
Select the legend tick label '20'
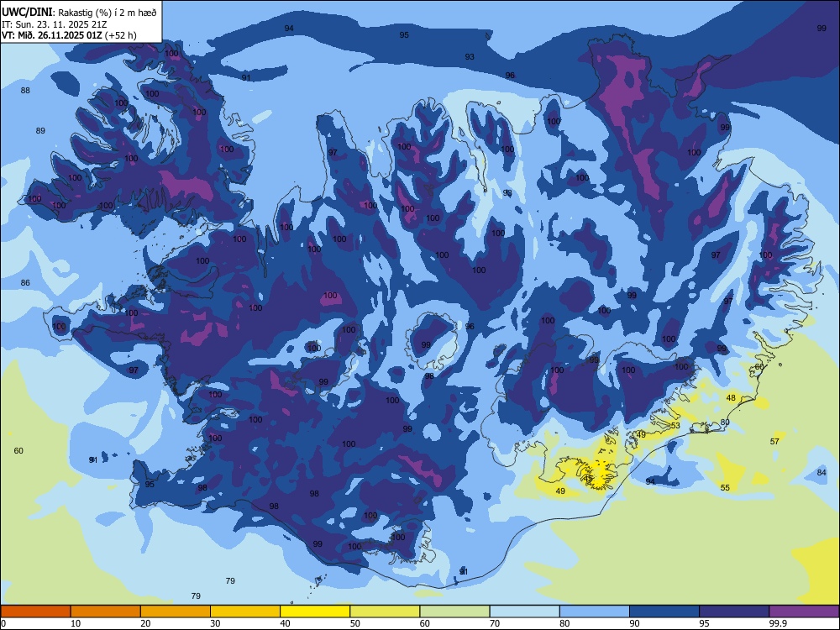(x=145, y=623)
